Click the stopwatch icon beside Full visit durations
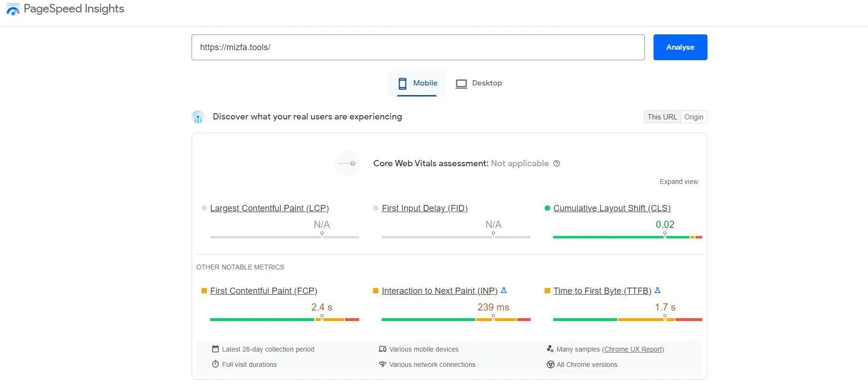868x386 pixels. point(215,365)
